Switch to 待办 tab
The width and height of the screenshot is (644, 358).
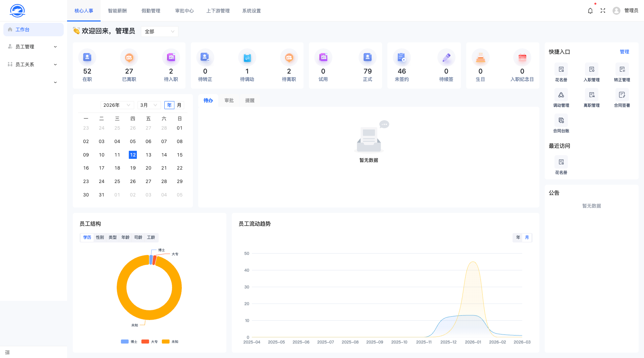click(208, 100)
